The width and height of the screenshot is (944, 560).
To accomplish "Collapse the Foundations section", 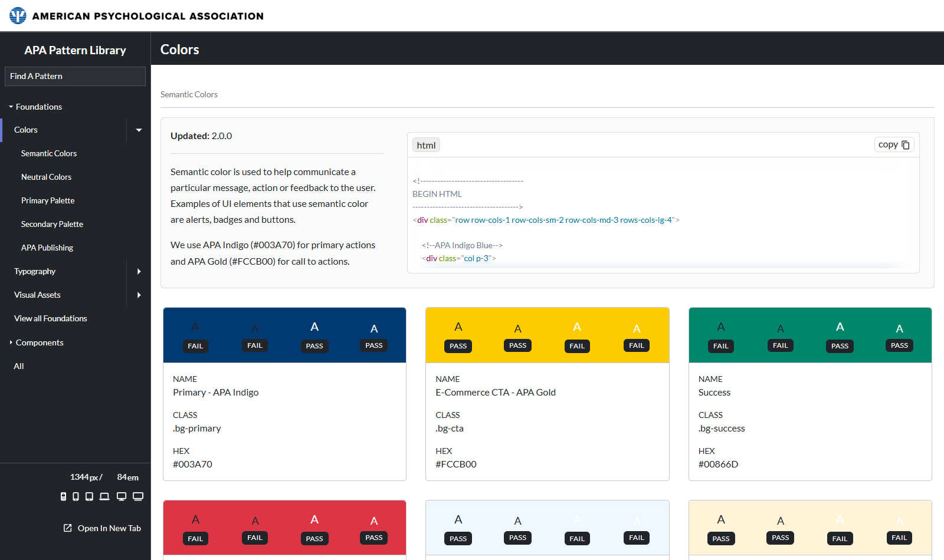I will tap(35, 107).
